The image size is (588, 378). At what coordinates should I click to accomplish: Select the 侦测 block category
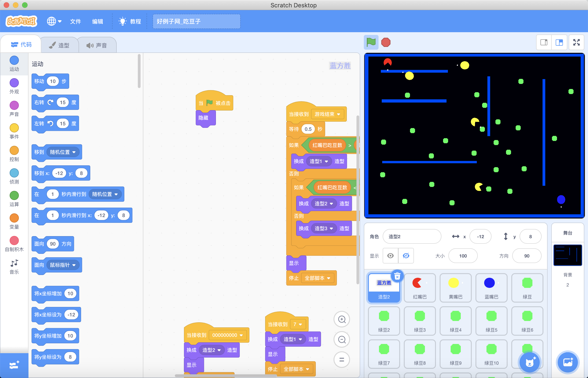[14, 176]
